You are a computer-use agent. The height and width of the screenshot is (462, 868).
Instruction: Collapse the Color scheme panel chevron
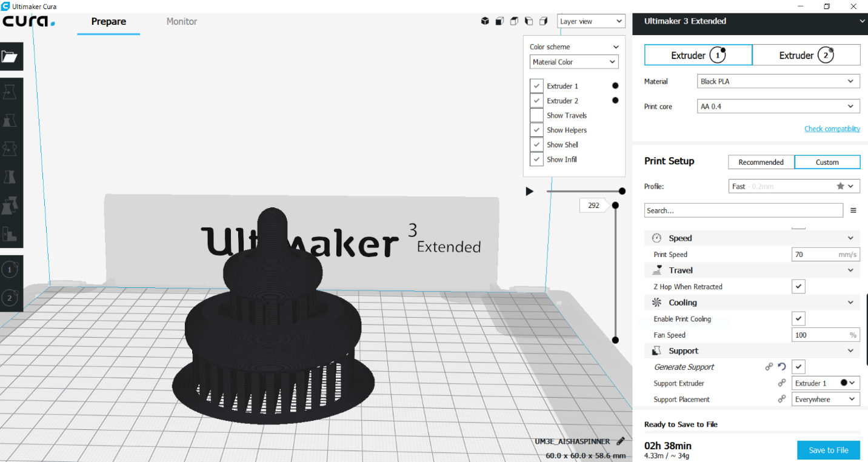tap(616, 47)
